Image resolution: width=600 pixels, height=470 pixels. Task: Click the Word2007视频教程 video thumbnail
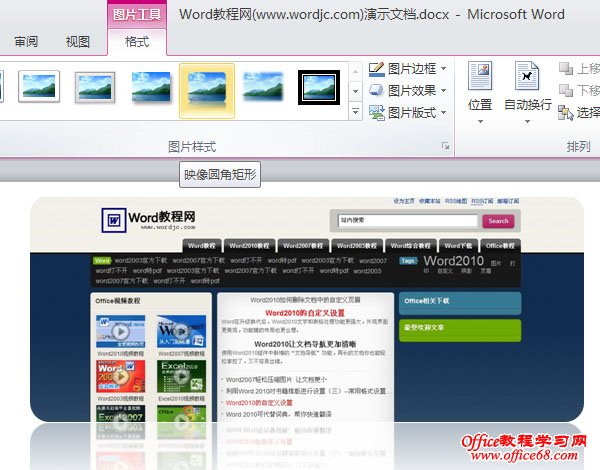[181, 331]
